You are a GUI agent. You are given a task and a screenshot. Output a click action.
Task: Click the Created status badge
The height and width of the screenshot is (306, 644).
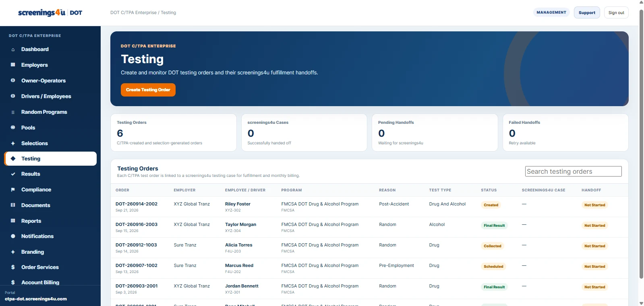(x=491, y=205)
